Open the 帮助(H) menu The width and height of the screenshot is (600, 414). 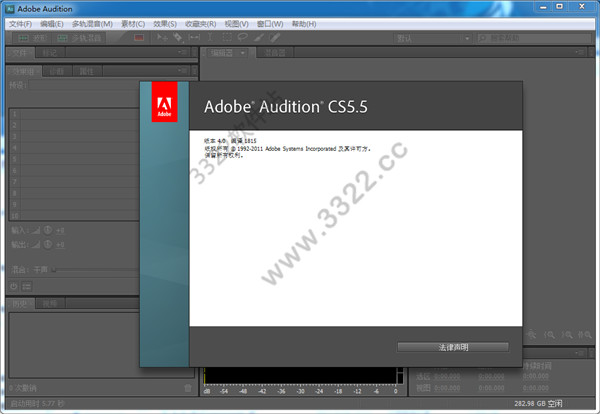pos(304,24)
